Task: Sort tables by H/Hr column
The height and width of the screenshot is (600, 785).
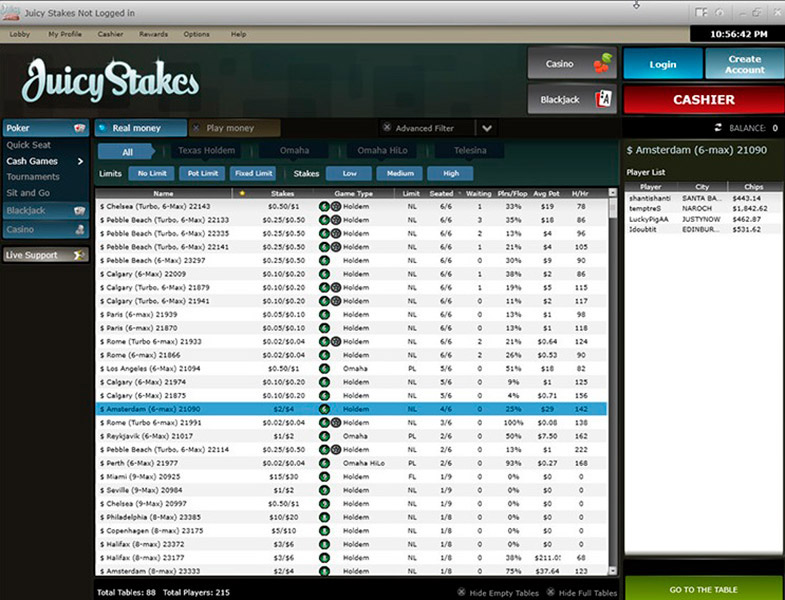Action: [580, 193]
